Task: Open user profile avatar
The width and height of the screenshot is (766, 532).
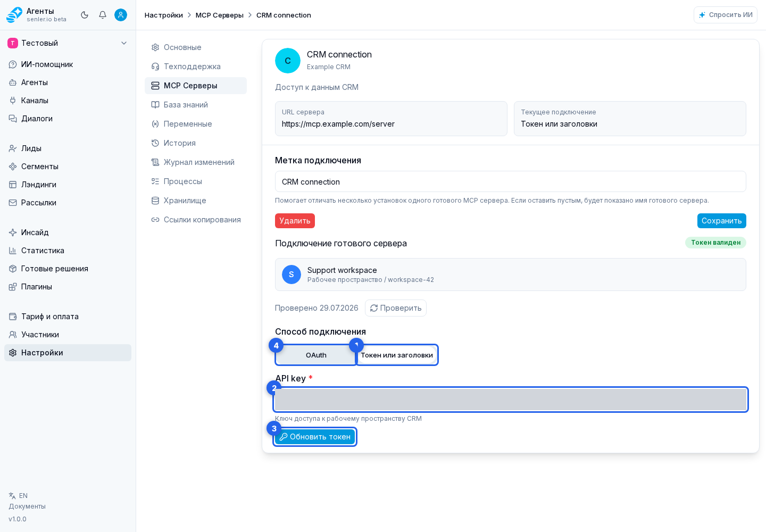Action: tap(121, 15)
